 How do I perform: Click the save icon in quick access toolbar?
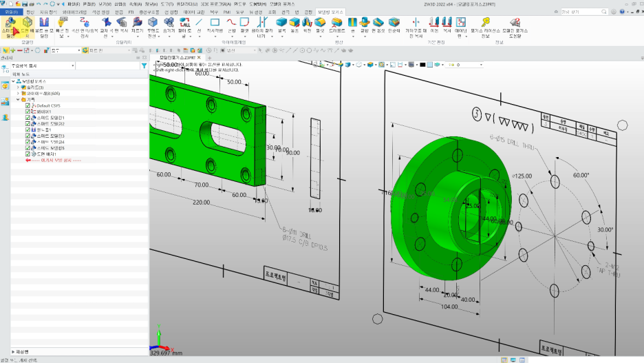click(25, 3)
